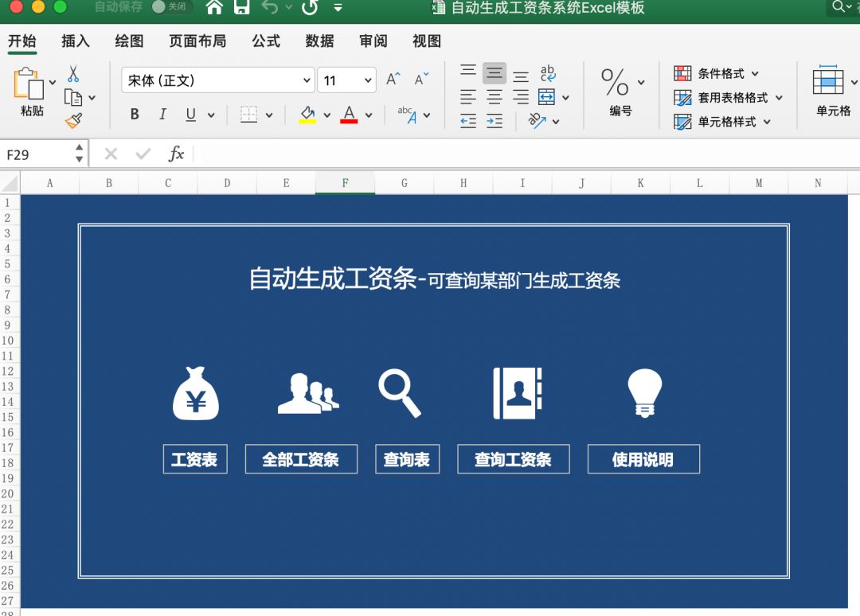The image size is (860, 616).
Task: Open the 使用说明 instructions button
Action: (643, 458)
